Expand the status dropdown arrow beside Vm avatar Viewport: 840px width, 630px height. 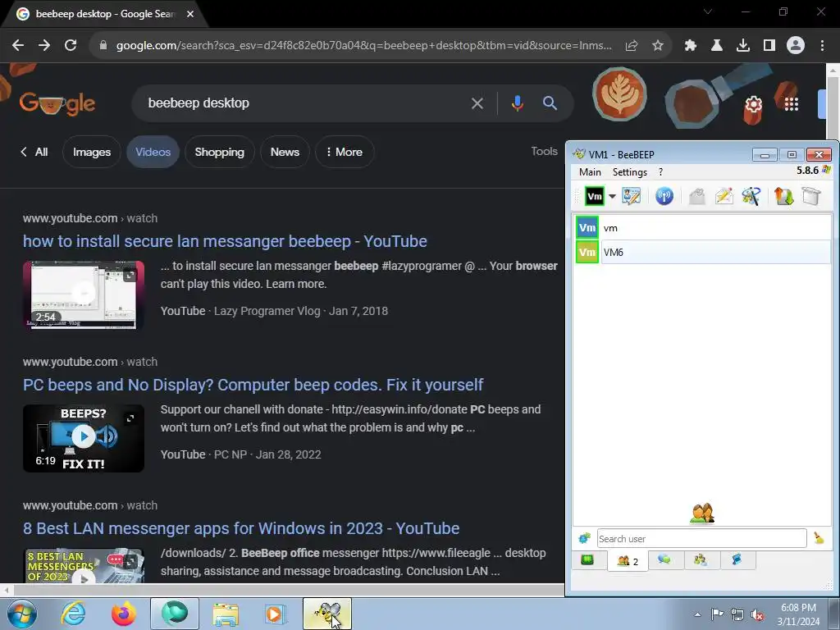coord(612,196)
